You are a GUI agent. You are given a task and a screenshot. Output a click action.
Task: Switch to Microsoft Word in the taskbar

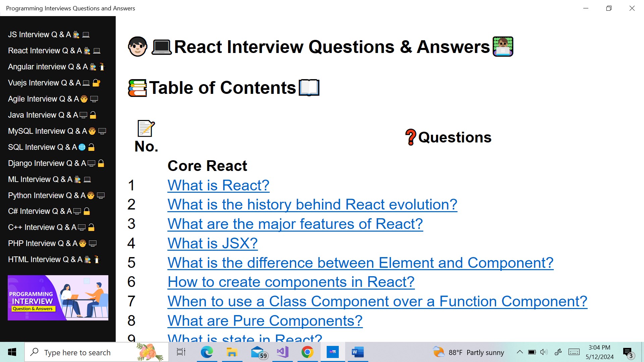coord(358,352)
